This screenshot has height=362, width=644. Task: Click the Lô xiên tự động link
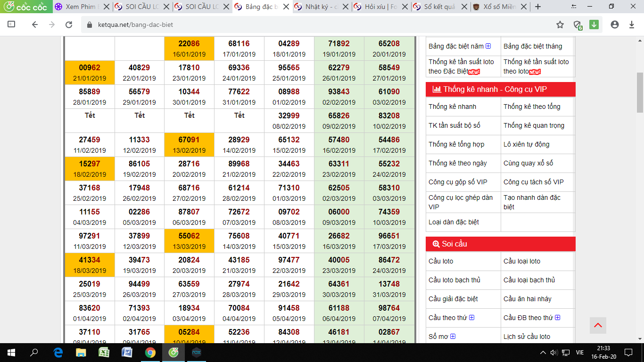click(x=526, y=144)
